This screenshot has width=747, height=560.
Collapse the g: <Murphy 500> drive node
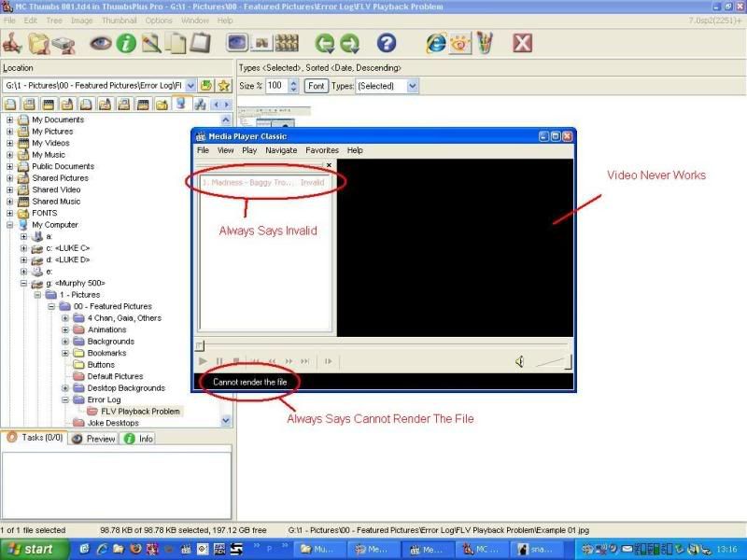click(23, 284)
